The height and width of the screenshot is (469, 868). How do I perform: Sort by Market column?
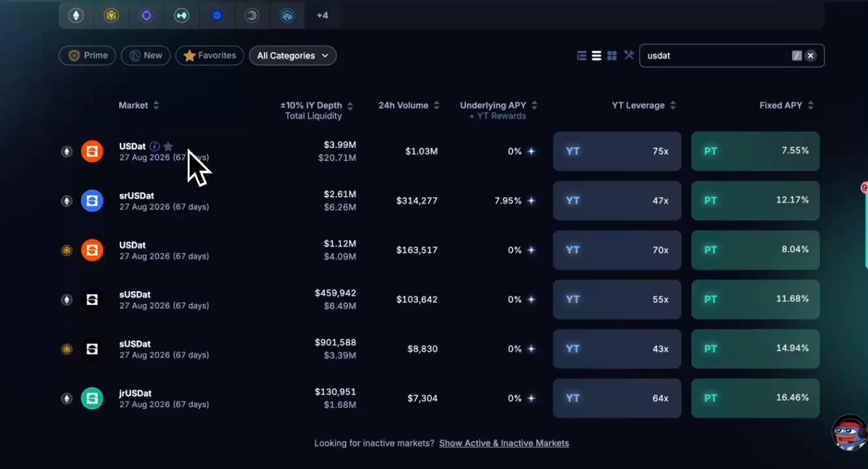click(x=139, y=106)
